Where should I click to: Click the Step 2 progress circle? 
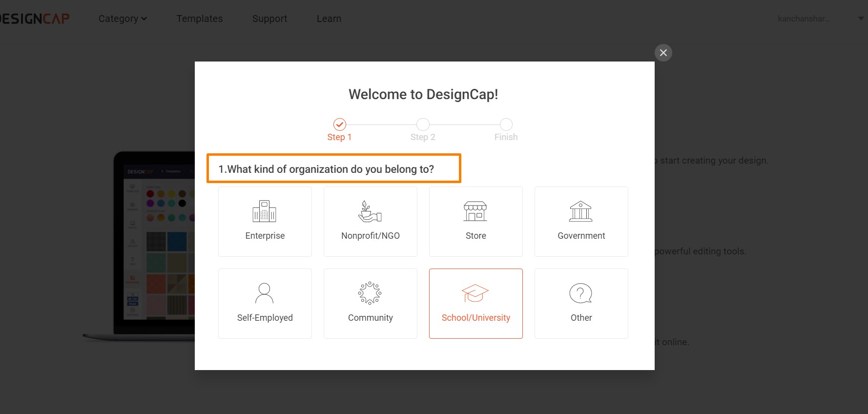(x=423, y=124)
